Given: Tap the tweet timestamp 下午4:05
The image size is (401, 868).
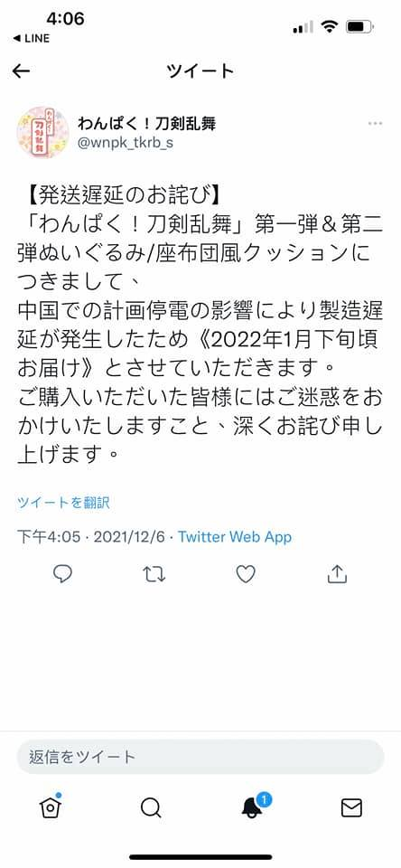Looking at the screenshot, I should (x=50, y=537).
